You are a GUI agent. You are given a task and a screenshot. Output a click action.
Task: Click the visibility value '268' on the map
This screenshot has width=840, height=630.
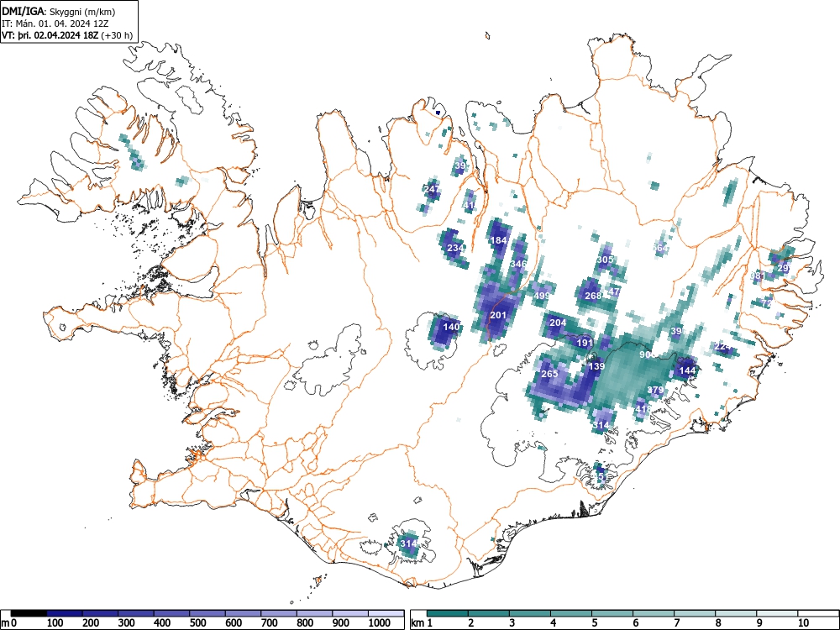[593, 296]
